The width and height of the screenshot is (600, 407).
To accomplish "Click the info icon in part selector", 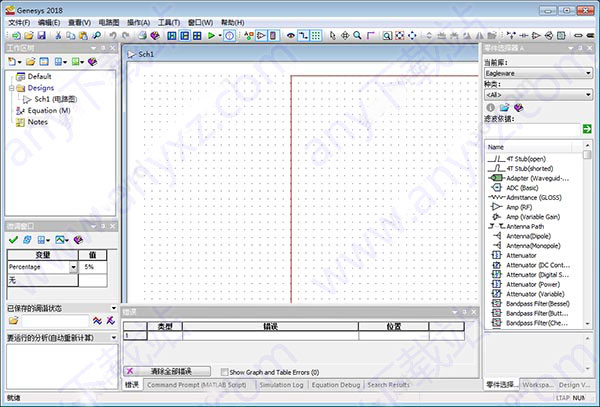I will pos(491,107).
